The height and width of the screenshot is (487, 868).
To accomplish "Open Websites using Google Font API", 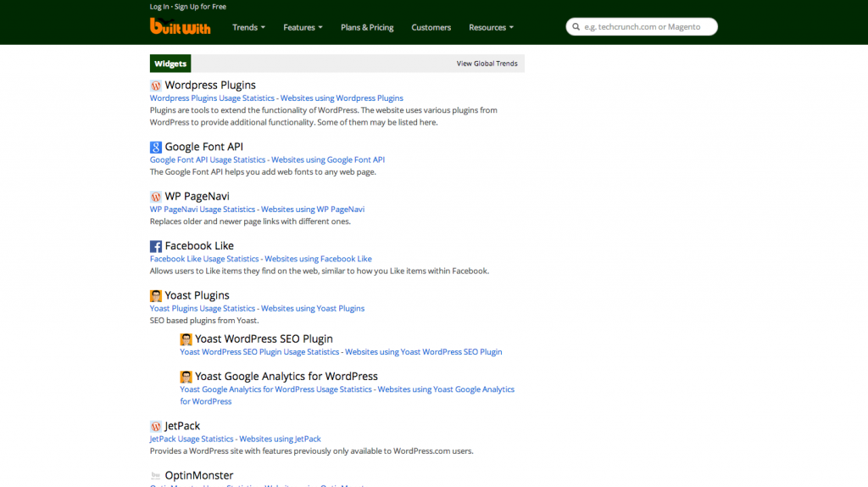I will [x=328, y=160].
